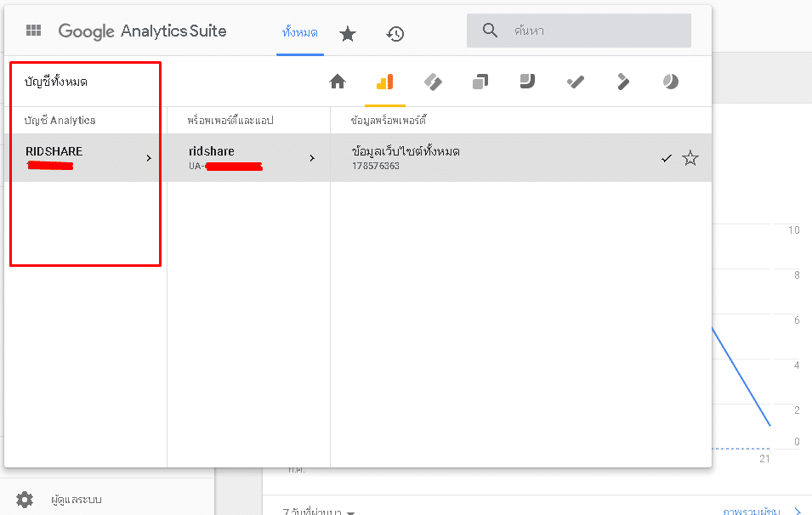Click the ข้อมูลพร็อพเพอร์ตี้ column header
Screen dimensions: 812x515
pos(389,121)
